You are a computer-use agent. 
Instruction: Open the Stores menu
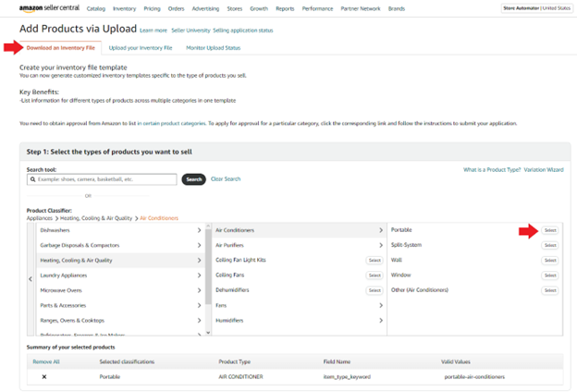click(235, 8)
